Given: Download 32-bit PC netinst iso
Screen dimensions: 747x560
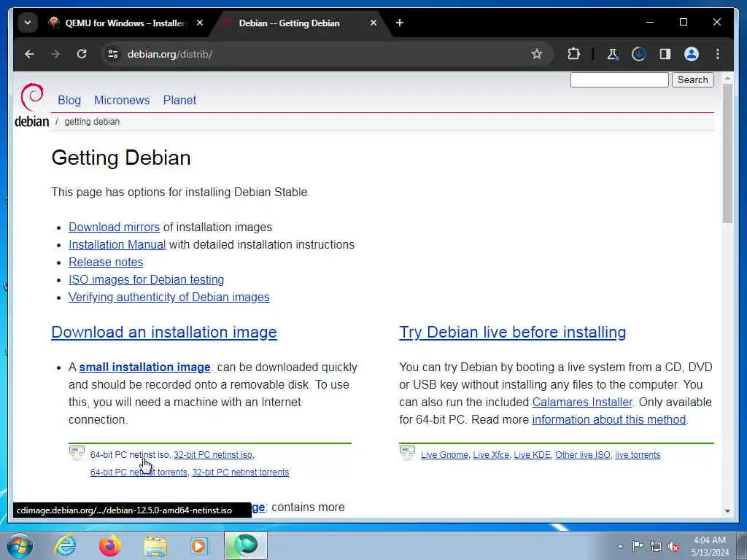Looking at the screenshot, I should pyautogui.click(x=213, y=455).
